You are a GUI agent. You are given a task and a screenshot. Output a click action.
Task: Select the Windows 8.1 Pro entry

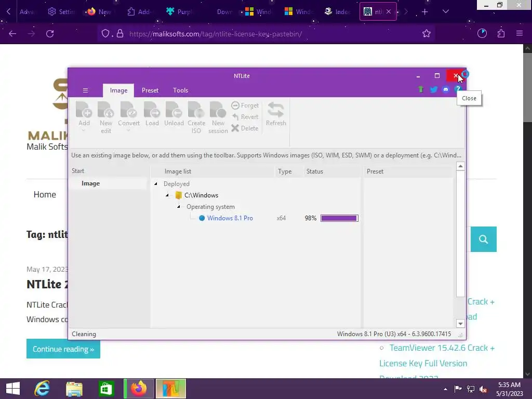230,218
